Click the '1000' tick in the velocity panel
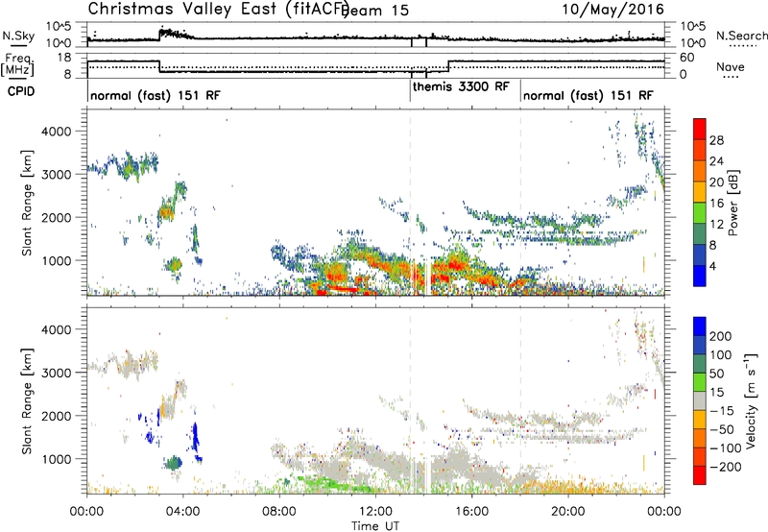Screen dimensions: 768x532 coord(56,459)
